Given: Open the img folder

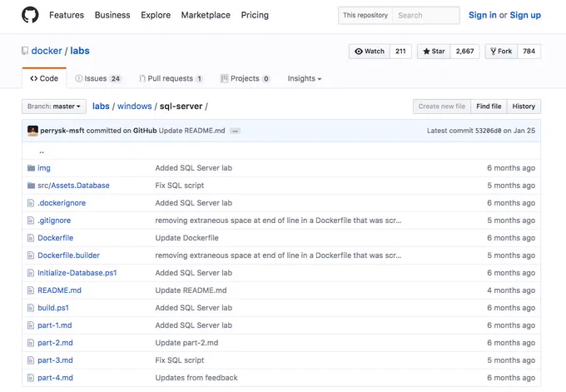Looking at the screenshot, I should click(43, 168).
